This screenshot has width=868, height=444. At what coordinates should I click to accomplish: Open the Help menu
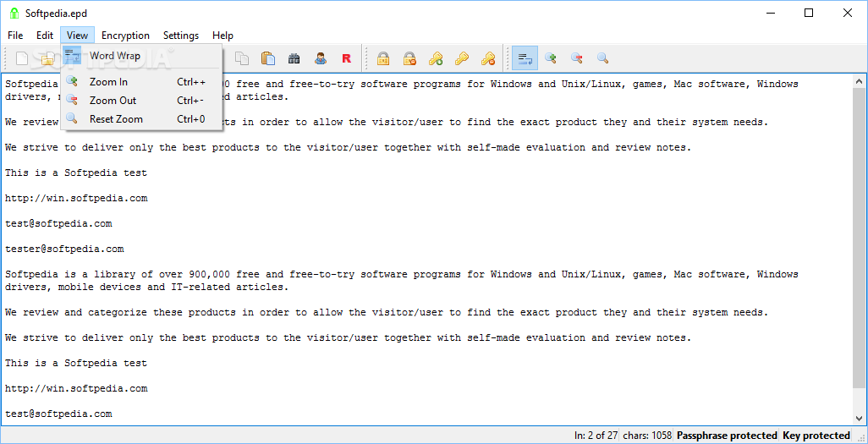point(222,36)
